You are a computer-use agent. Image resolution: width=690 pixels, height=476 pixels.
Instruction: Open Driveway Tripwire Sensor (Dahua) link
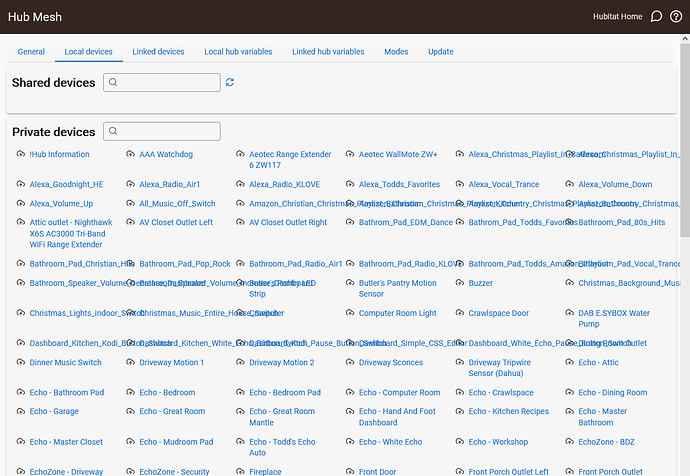click(x=499, y=368)
